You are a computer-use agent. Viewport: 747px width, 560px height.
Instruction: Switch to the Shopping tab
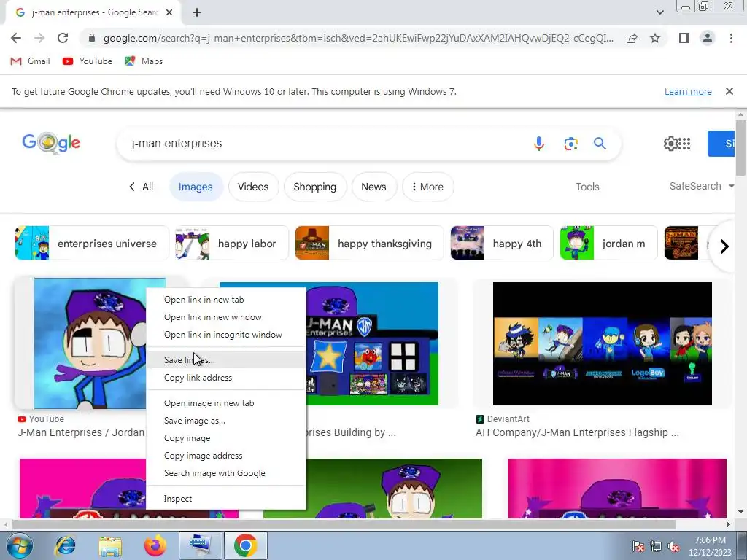click(315, 187)
